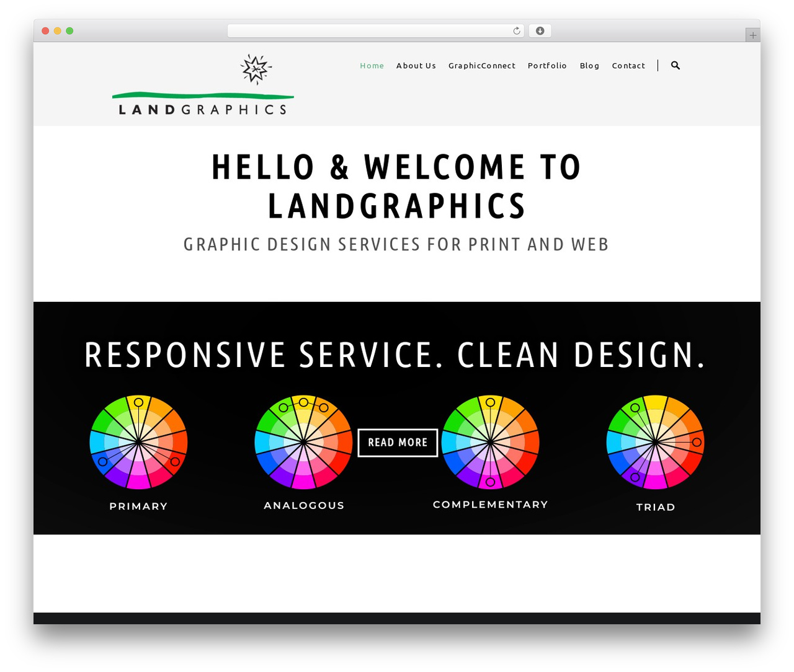The height and width of the screenshot is (672, 794).
Task: Click the READ MORE button
Action: [x=398, y=443]
